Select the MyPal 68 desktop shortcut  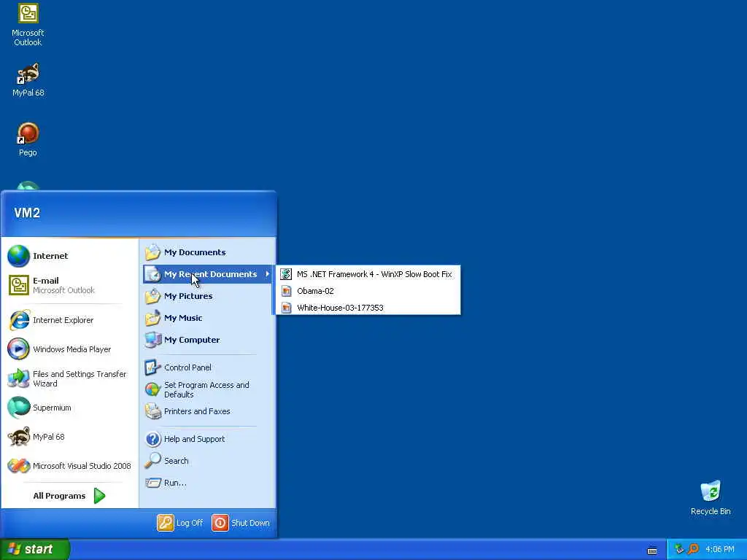28,80
